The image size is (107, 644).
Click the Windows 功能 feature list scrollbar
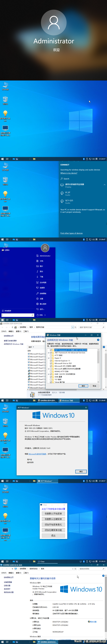click(98, 366)
